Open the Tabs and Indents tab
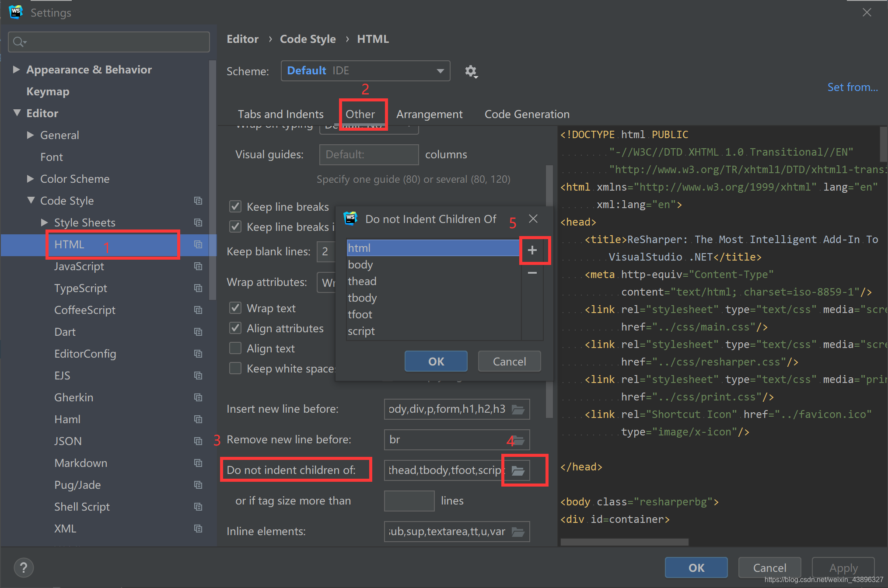 pos(280,114)
